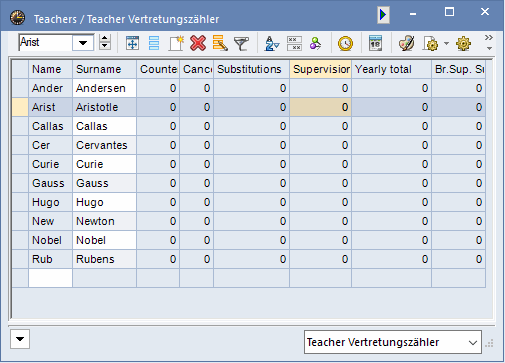
Task: Open settings with the golden gear icon
Action: [x=463, y=44]
